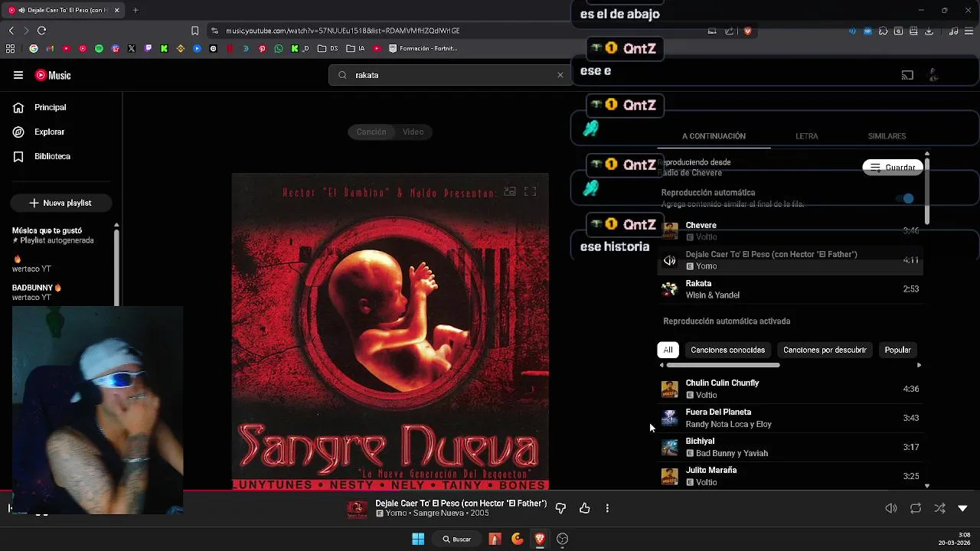Enter fullscreen from album art corner icon
Viewport: 980px width, 551px height.
pos(530,192)
